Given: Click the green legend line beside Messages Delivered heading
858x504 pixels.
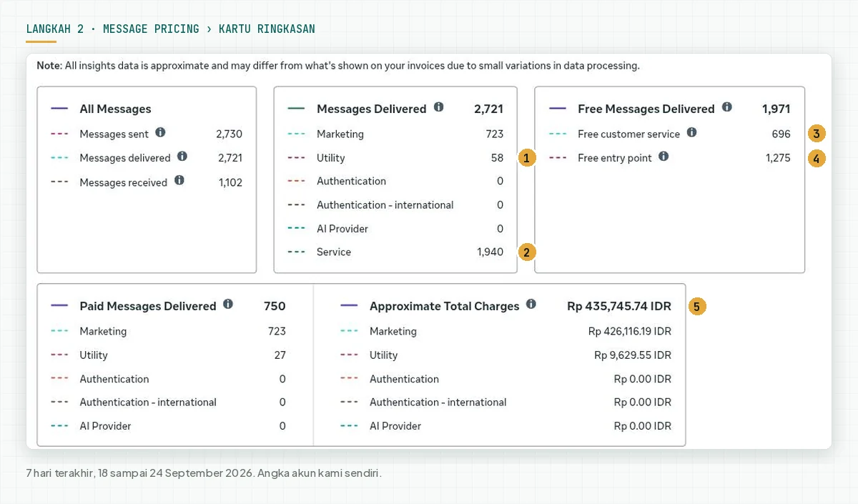Looking at the screenshot, I should [x=297, y=109].
